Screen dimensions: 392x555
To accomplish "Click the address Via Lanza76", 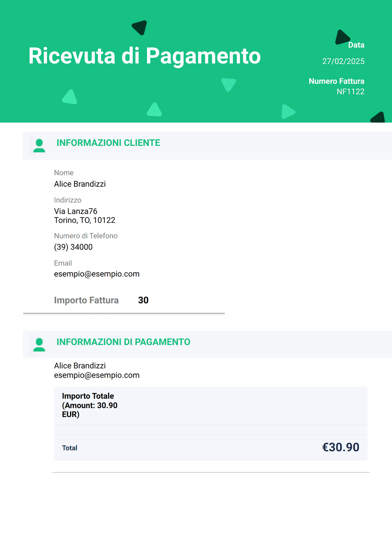I will click(x=75, y=211).
